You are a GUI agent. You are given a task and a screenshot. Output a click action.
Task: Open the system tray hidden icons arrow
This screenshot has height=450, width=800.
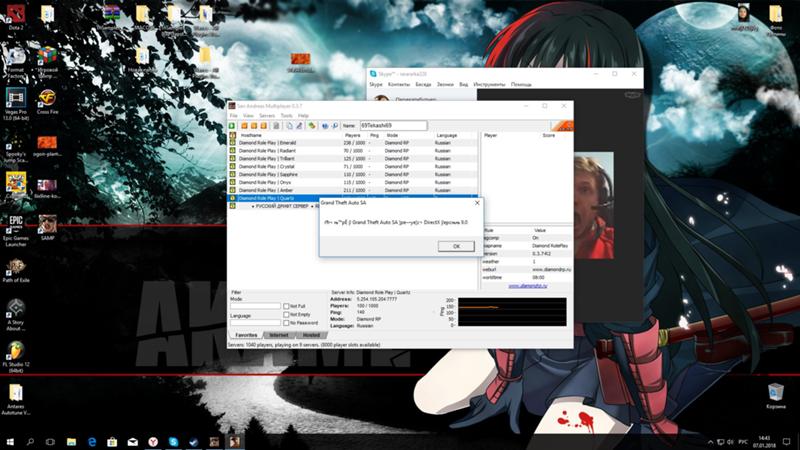point(710,442)
